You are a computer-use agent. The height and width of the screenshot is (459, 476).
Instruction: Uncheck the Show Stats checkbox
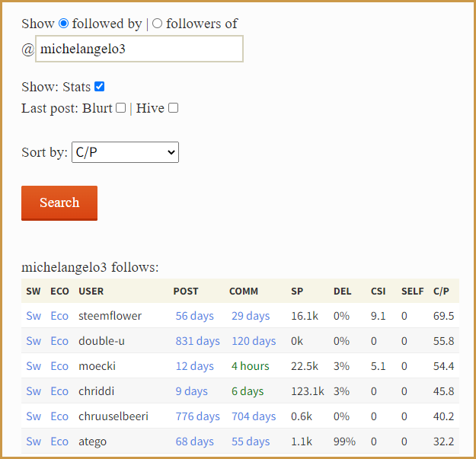point(100,87)
